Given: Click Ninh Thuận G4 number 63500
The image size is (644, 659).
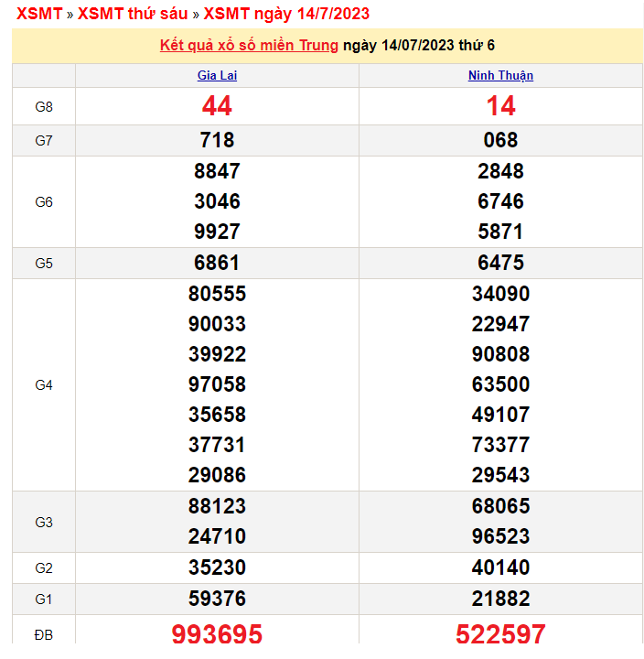Looking at the screenshot, I should 500,384.
